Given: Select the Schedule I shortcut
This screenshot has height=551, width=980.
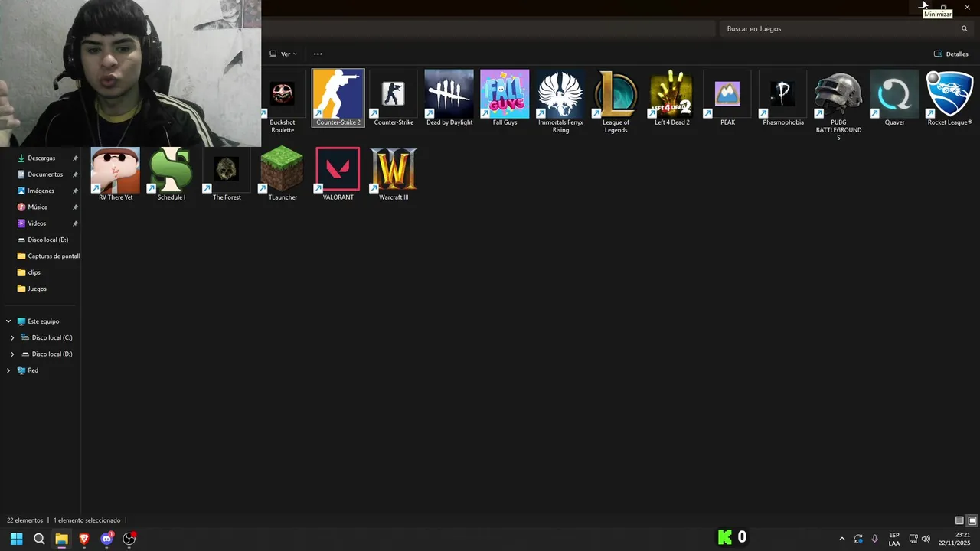Looking at the screenshot, I should pyautogui.click(x=171, y=174).
